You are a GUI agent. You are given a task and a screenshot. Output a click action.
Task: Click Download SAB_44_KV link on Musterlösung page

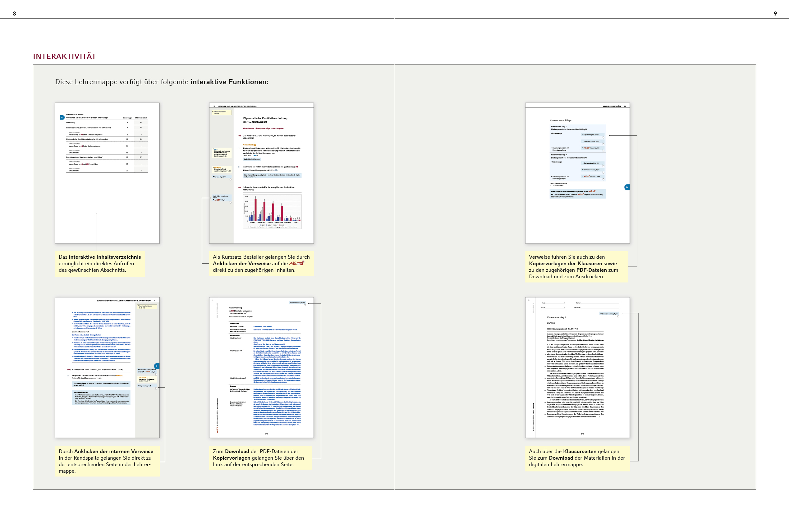(297, 302)
